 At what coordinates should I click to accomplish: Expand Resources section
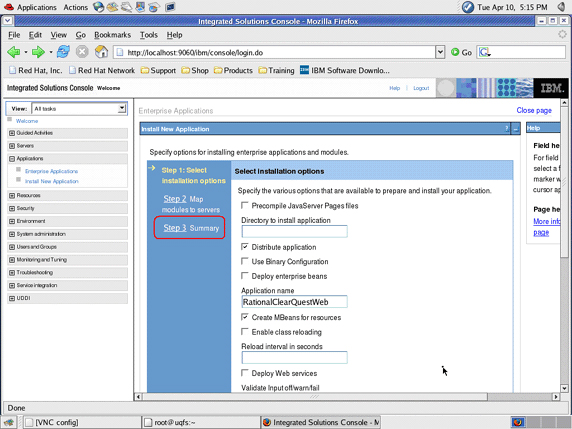(12, 196)
